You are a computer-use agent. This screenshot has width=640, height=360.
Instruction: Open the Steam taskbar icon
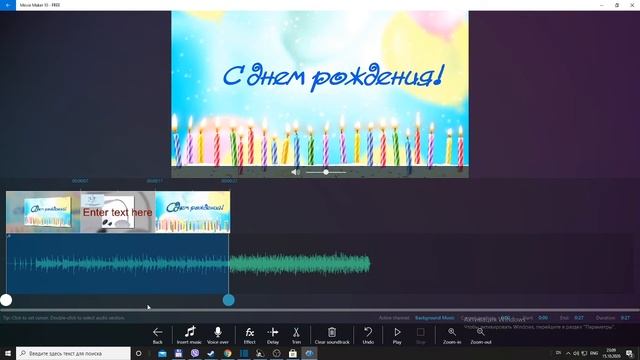pyautogui.click(x=211, y=353)
